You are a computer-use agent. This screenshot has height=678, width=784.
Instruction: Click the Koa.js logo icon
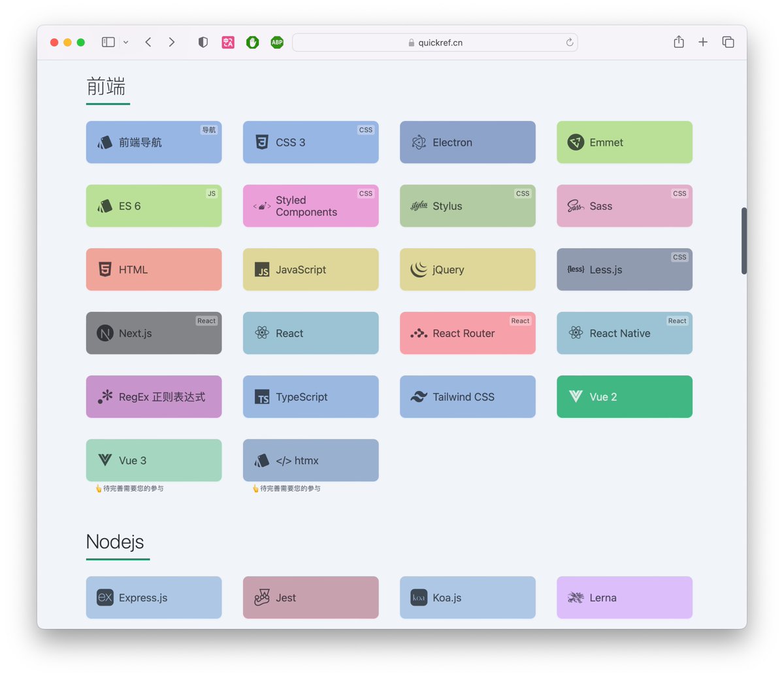point(419,598)
